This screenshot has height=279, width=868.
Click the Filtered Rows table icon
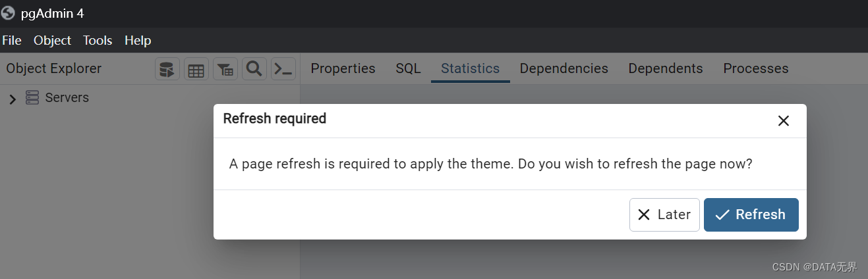click(225, 69)
